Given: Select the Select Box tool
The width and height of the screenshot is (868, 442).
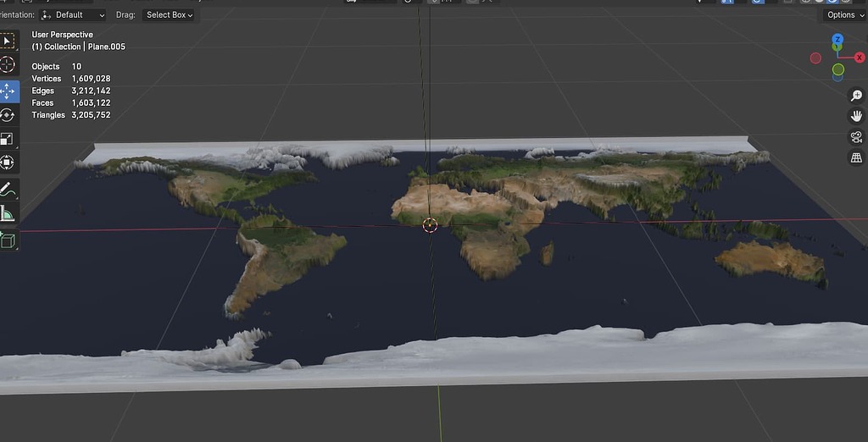Looking at the screenshot, I should tap(7, 41).
